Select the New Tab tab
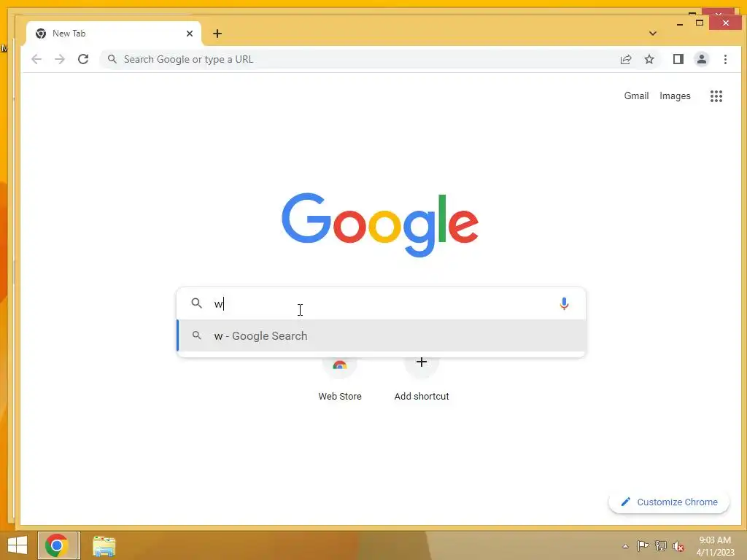This screenshot has width=747, height=560. (113, 34)
